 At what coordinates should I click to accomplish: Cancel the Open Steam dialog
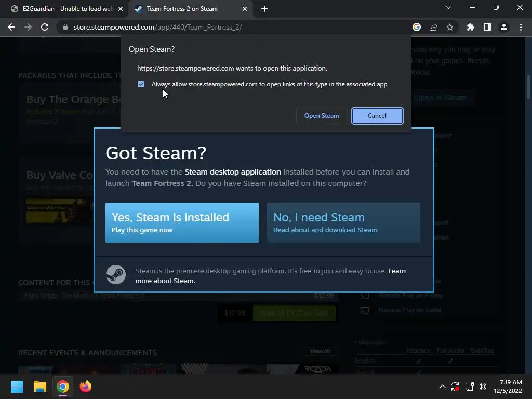[377, 116]
